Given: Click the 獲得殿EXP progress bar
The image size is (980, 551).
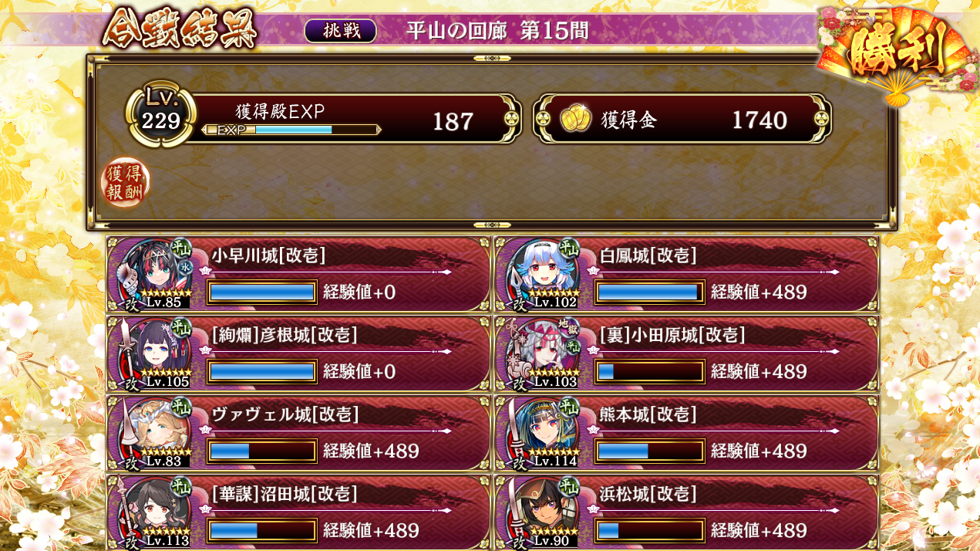Looking at the screenshot, I should click(291, 130).
